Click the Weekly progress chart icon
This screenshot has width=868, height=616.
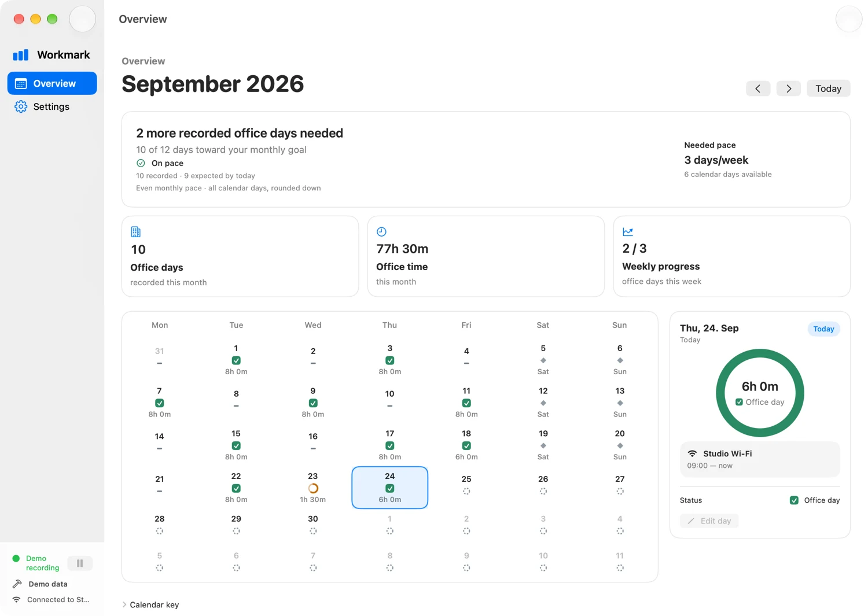pos(628,232)
